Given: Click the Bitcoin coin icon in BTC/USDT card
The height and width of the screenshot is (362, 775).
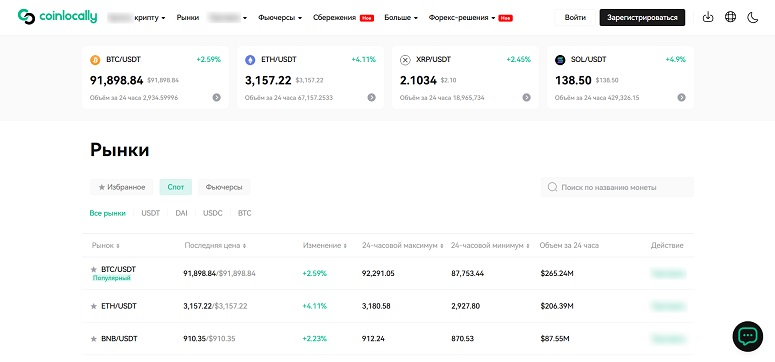Looking at the screenshot, I should (95, 60).
